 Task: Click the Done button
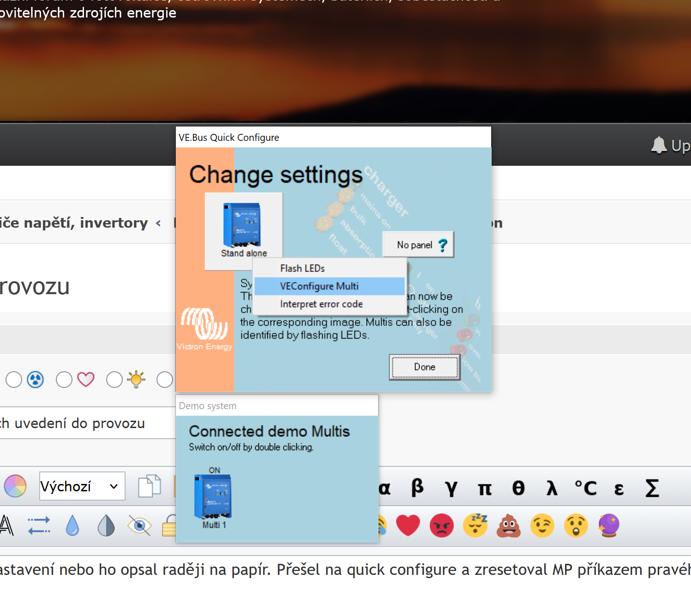[x=425, y=367]
